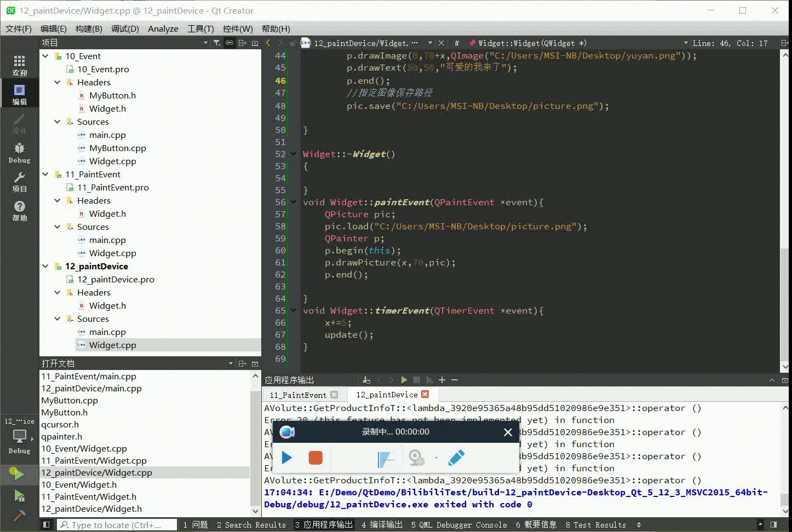Toggle synchronize with editor link icon
This screenshot has height=532, width=792.
229,43
